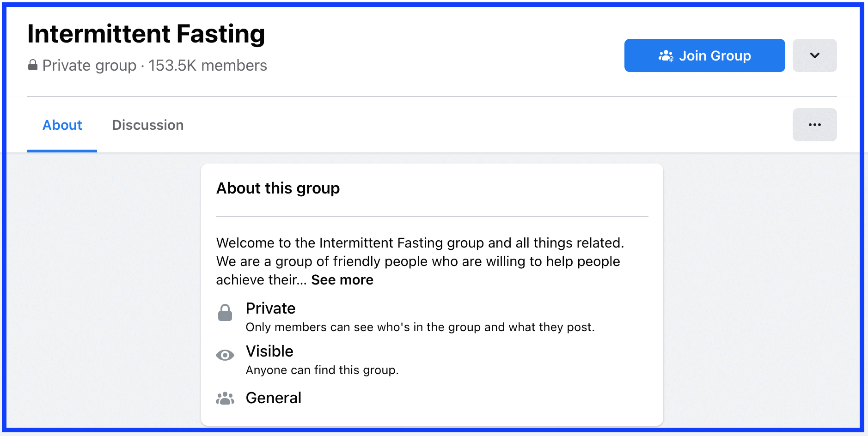868x436 pixels.
Task: Open the three-dots more options menu
Action: [814, 125]
